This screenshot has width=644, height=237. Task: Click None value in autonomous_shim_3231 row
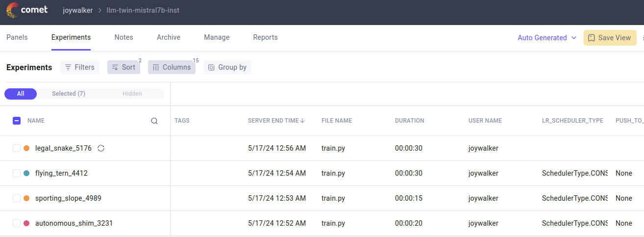(624, 223)
